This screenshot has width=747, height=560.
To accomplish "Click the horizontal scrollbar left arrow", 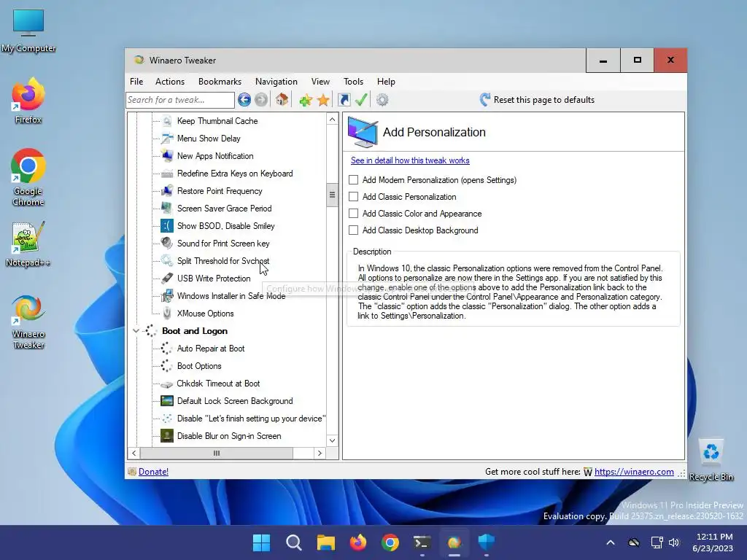I will pos(134,454).
